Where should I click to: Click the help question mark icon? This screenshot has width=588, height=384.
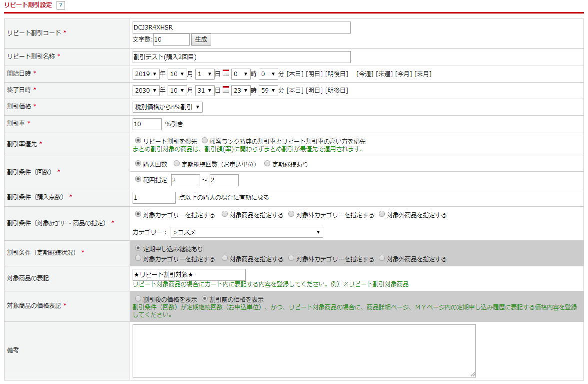61,5
